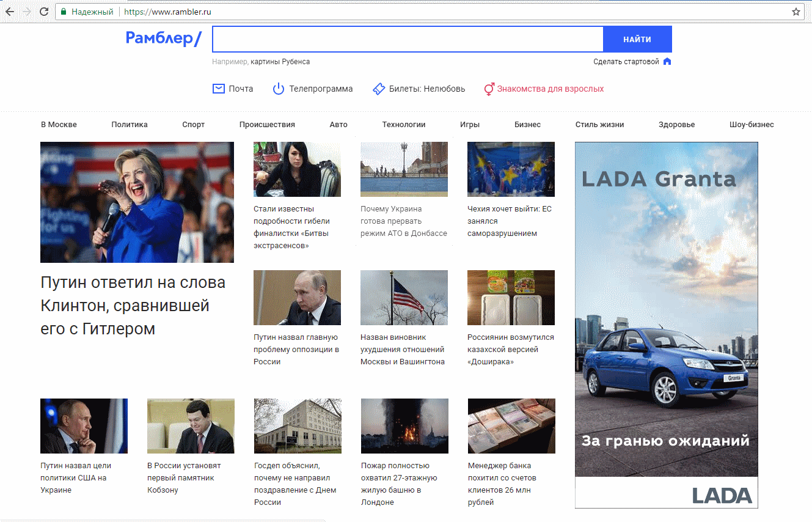Open the Технологии section

[x=404, y=124]
